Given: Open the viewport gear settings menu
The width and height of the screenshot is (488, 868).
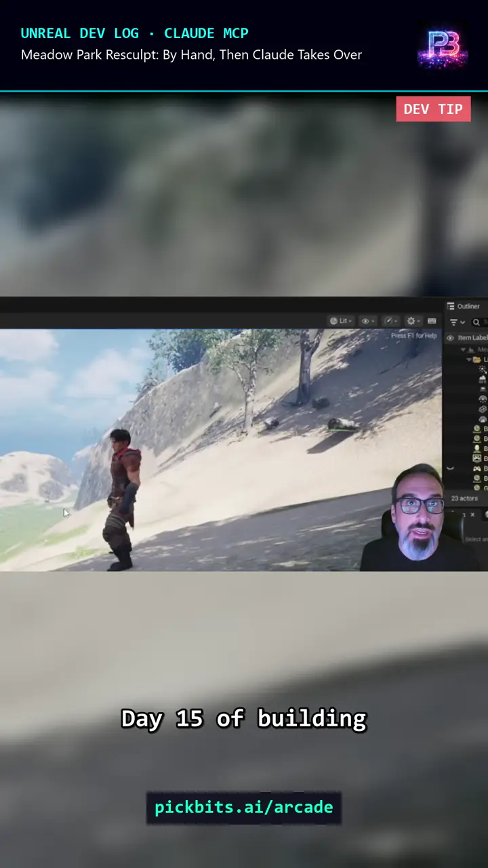Looking at the screenshot, I should click(413, 321).
